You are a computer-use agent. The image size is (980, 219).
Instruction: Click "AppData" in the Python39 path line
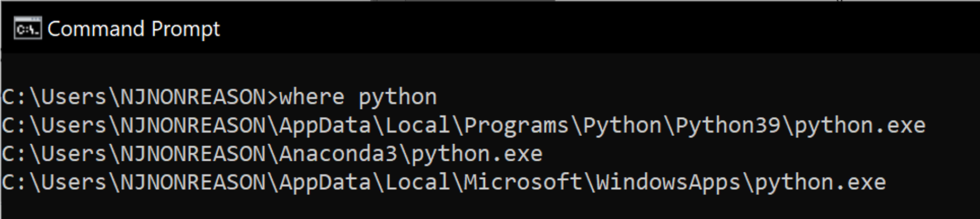point(325,126)
